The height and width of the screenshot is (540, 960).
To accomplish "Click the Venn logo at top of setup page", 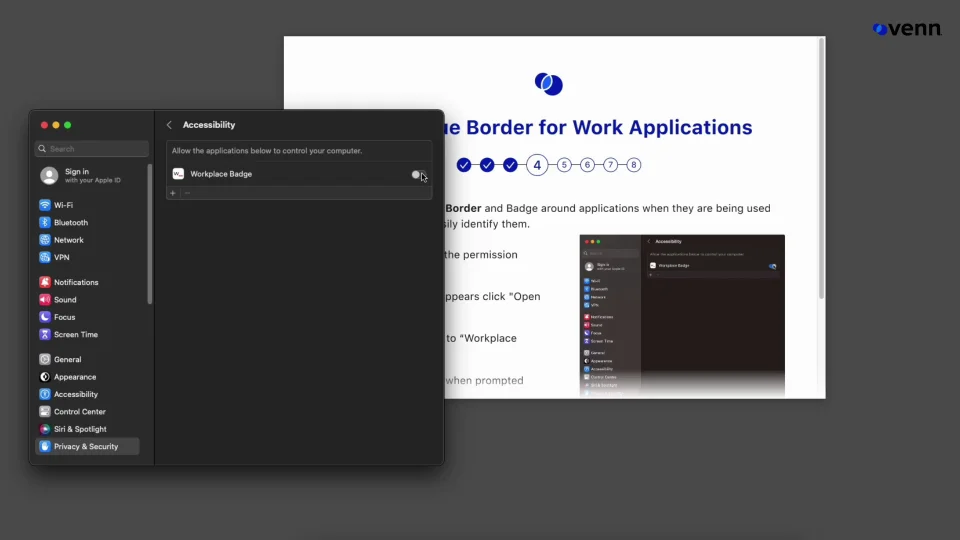I will tap(549, 84).
